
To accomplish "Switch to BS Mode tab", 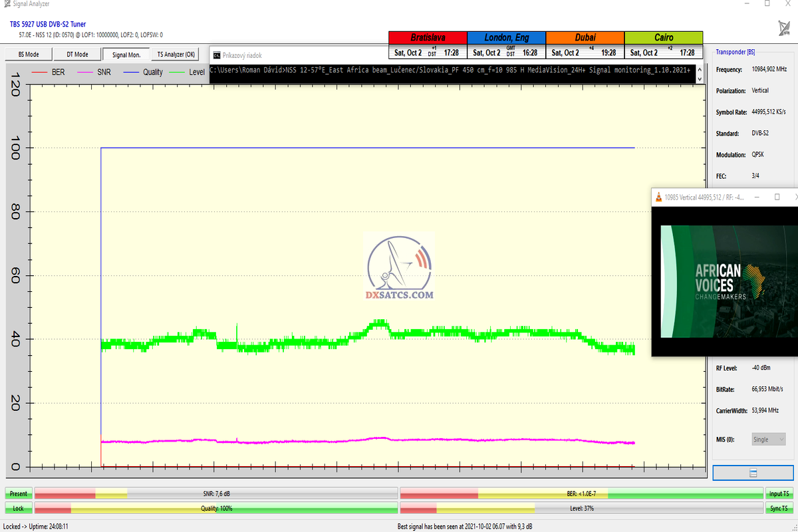I will (x=29, y=55).
